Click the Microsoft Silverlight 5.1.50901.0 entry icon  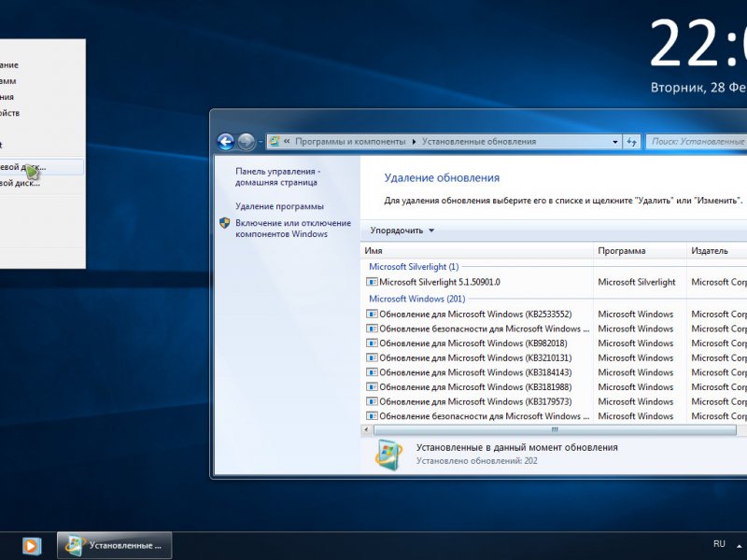372,282
